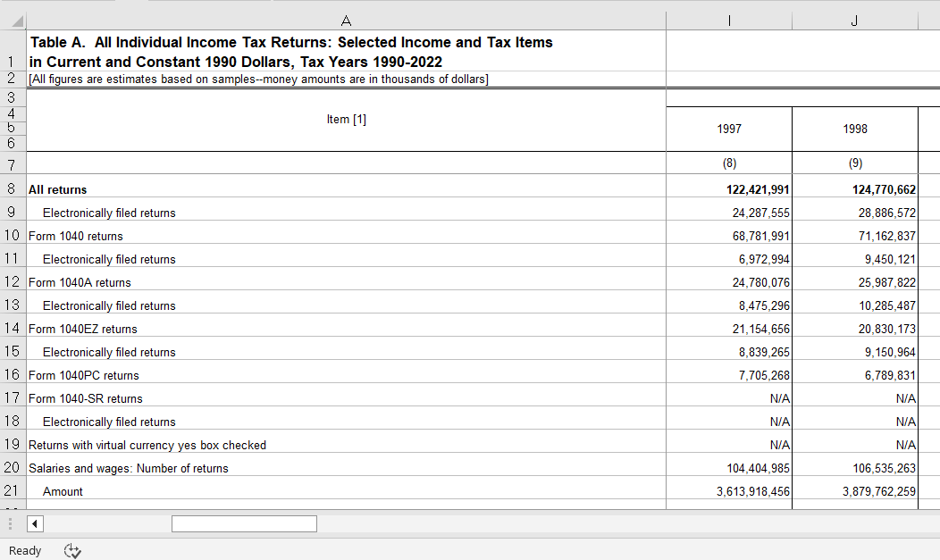Click the '(8)' column number cell
The width and height of the screenshot is (940, 560).
point(729,163)
